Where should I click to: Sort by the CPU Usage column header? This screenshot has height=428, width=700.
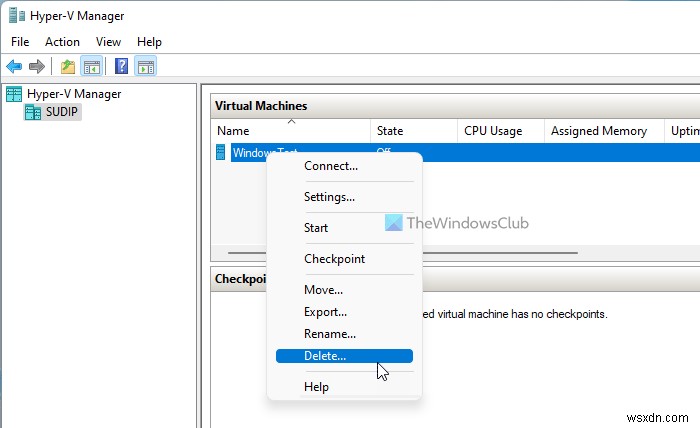(x=501, y=131)
